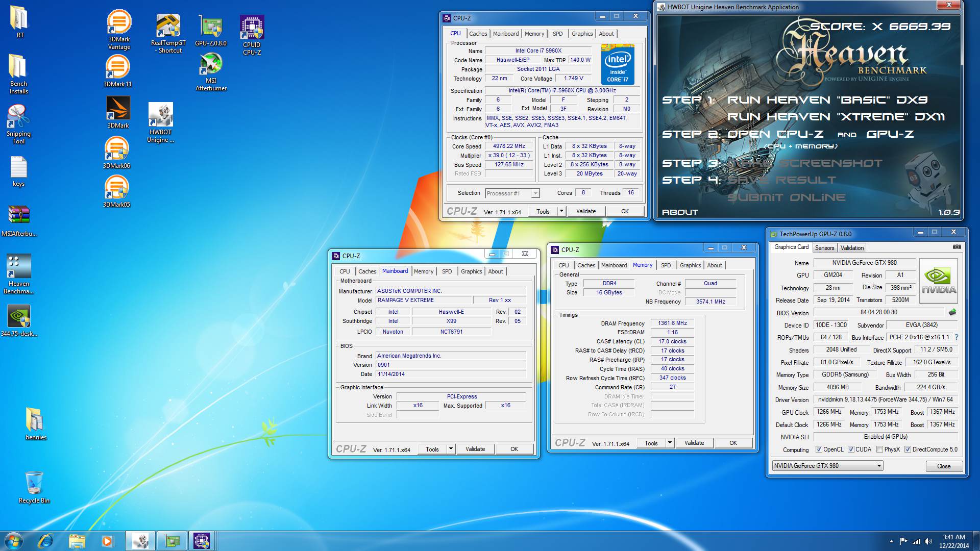Launch HWBOT Unigine desktop icon
This screenshot has width=980, height=551.
(160, 122)
